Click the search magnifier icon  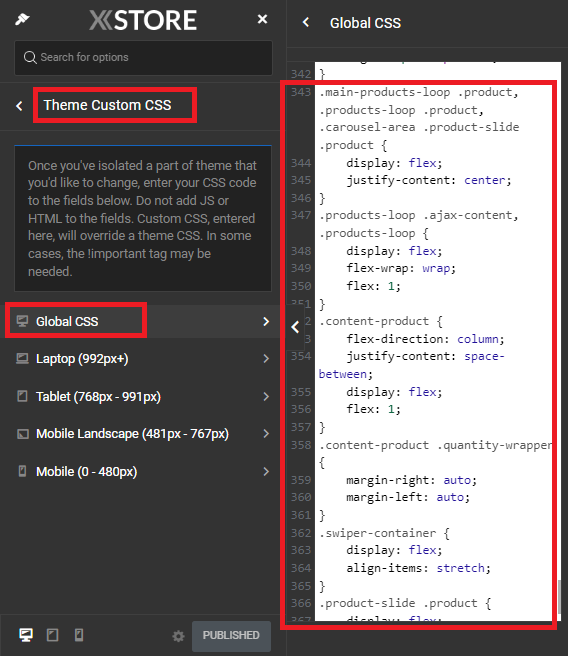(30, 57)
